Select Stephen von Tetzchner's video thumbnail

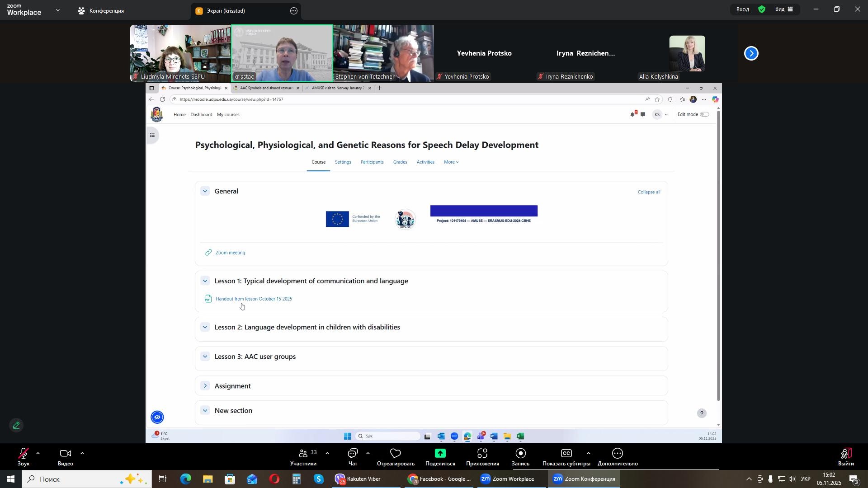click(x=383, y=53)
